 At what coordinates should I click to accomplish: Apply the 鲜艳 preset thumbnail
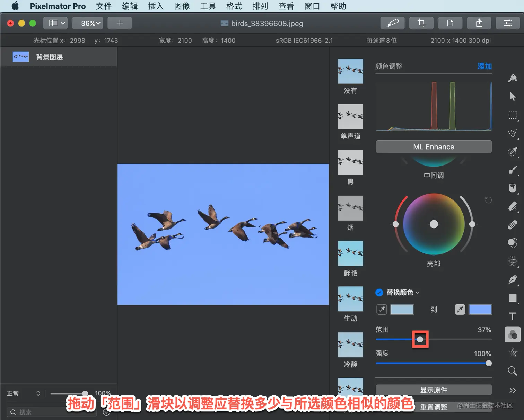click(x=351, y=253)
